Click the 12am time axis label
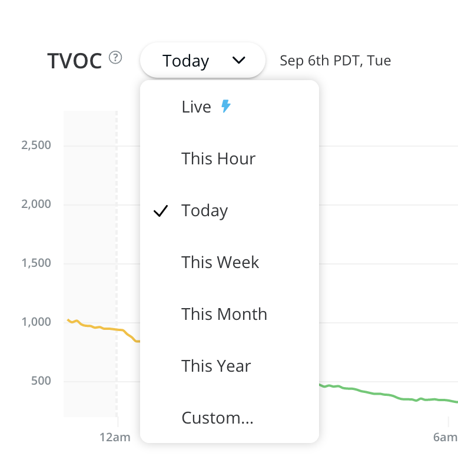The image size is (458, 476). [x=115, y=437]
